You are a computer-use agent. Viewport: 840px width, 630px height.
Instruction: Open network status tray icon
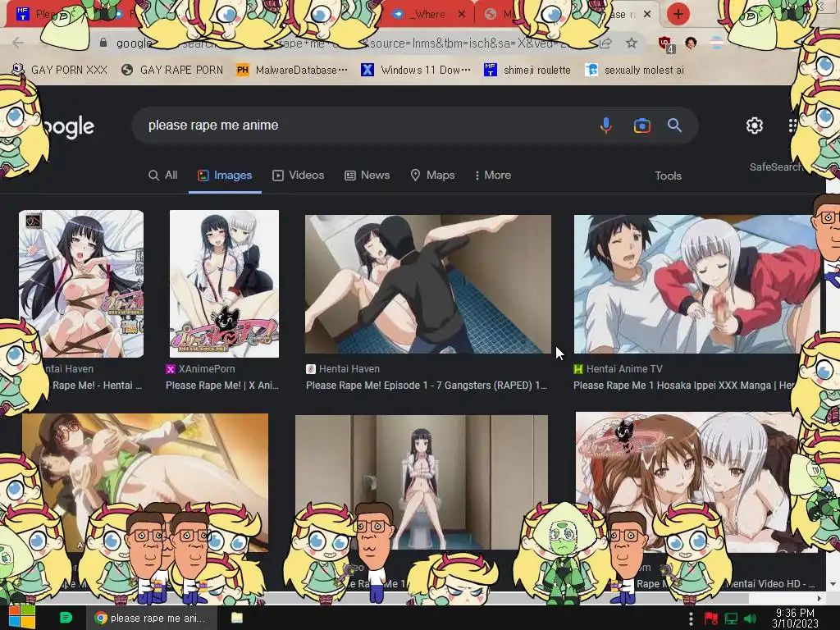tap(731, 619)
